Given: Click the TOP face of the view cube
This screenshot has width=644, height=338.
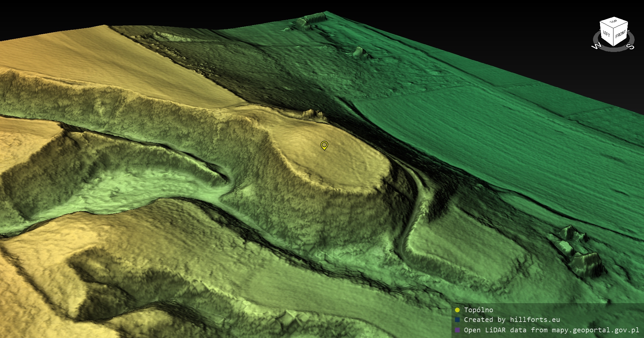Looking at the screenshot, I should tap(614, 22).
